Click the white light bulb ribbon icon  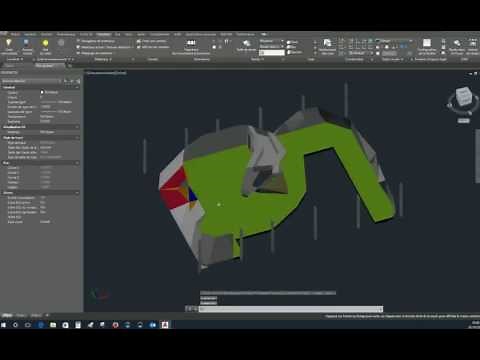pyautogui.click(x=9, y=43)
